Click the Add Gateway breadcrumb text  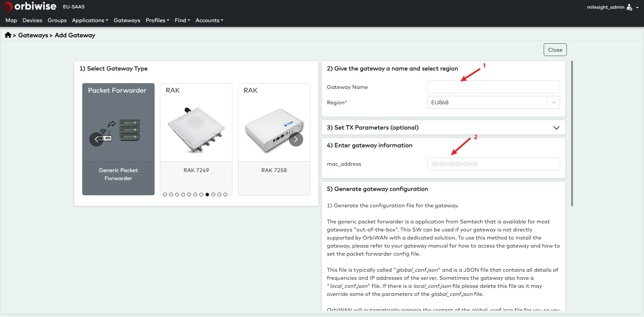(x=75, y=35)
